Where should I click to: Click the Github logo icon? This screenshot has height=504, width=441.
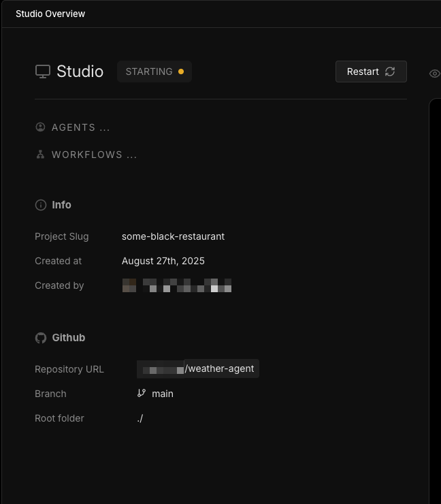pyautogui.click(x=41, y=338)
